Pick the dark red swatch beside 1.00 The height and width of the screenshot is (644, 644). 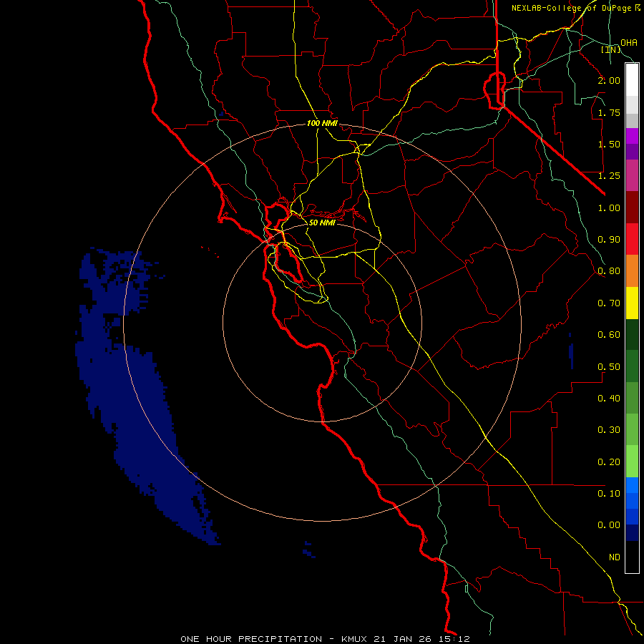coord(632,207)
